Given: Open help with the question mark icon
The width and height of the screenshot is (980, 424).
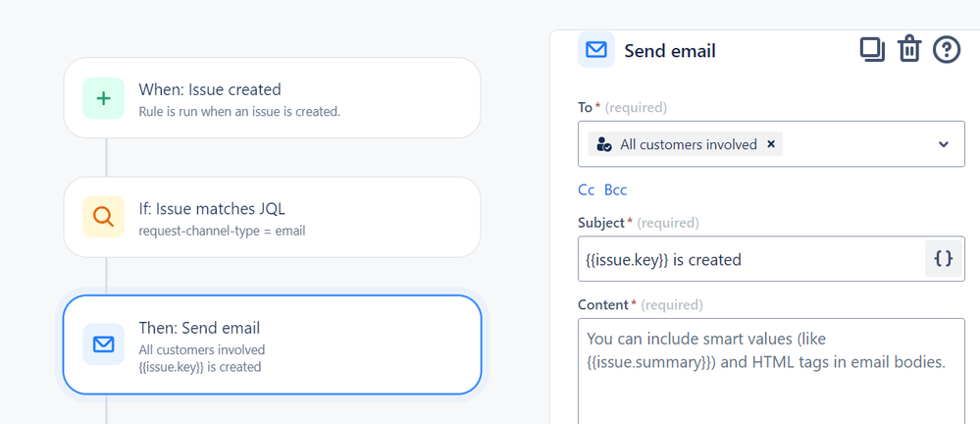Looking at the screenshot, I should (x=947, y=49).
